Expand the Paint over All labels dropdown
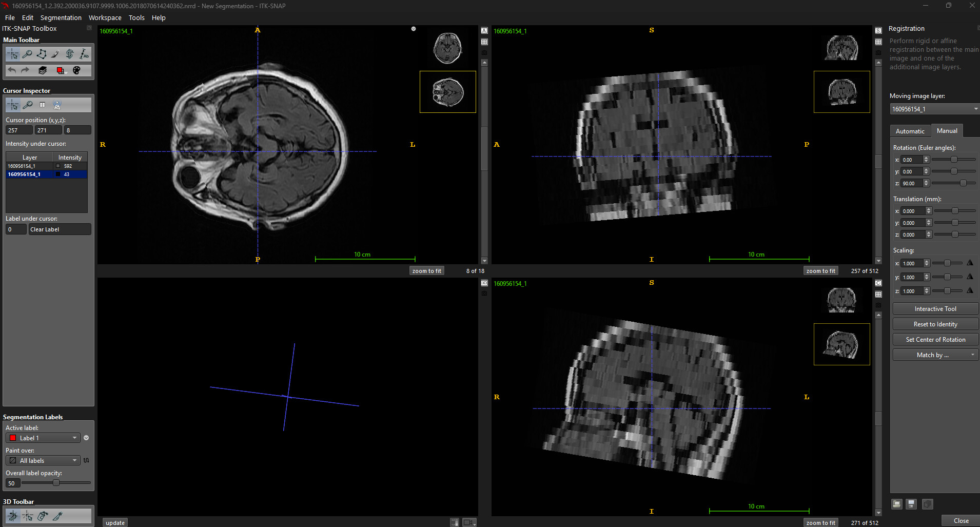This screenshot has width=980, height=527. click(x=43, y=460)
